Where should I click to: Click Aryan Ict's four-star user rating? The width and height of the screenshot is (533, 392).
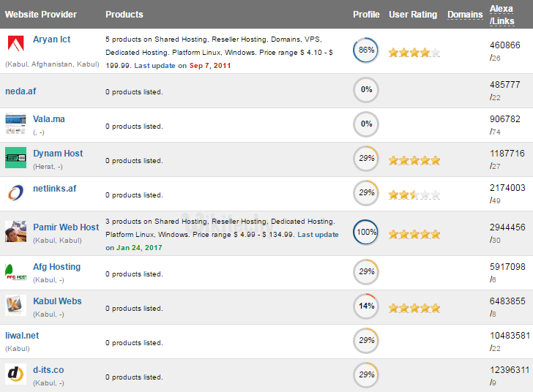pyautogui.click(x=414, y=53)
